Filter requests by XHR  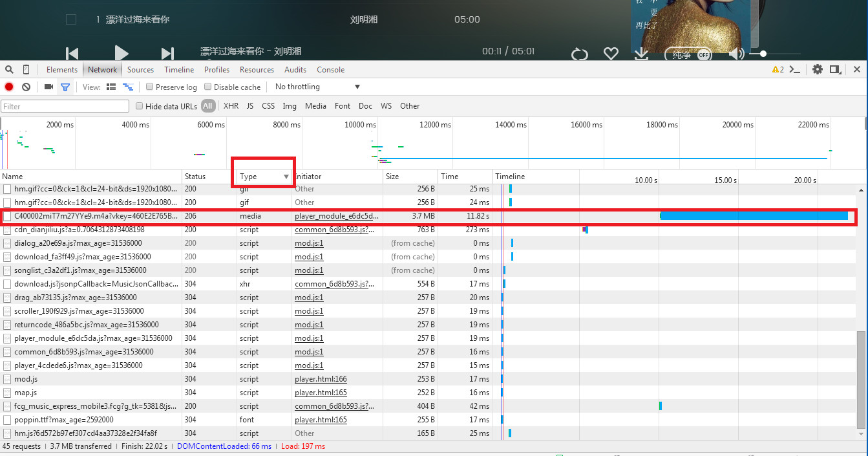coord(231,106)
